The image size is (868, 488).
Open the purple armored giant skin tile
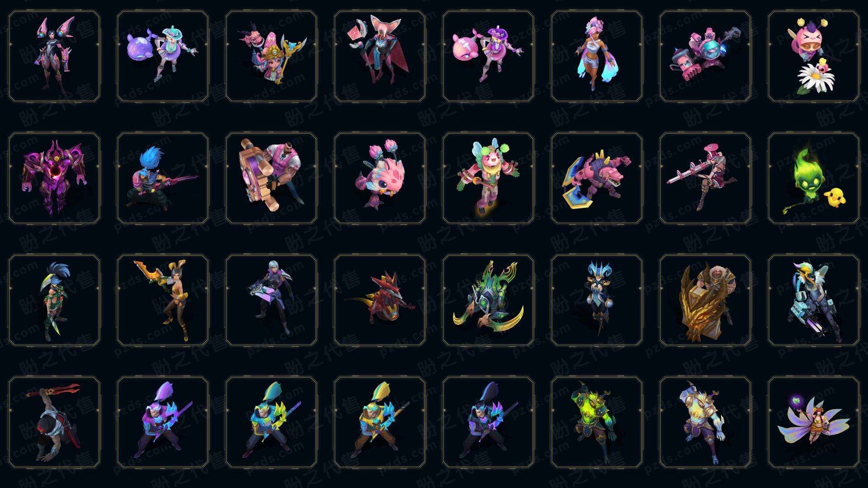(x=54, y=178)
